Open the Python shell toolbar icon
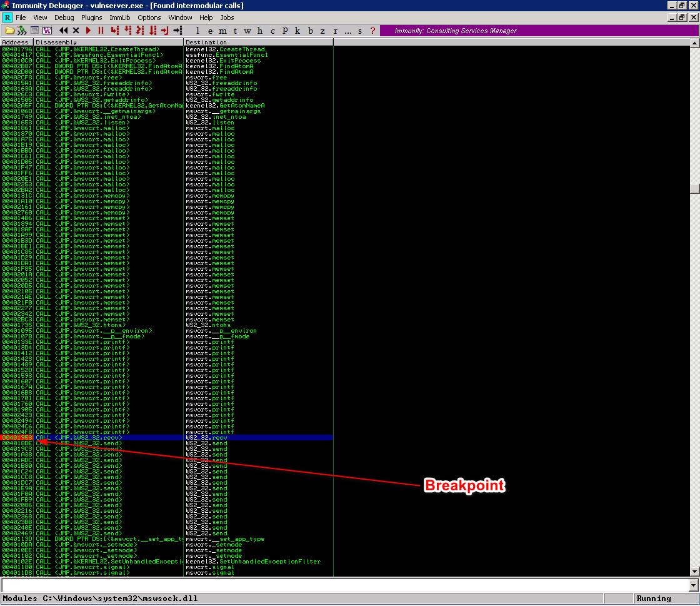This screenshot has width=700, height=606. tap(34, 31)
